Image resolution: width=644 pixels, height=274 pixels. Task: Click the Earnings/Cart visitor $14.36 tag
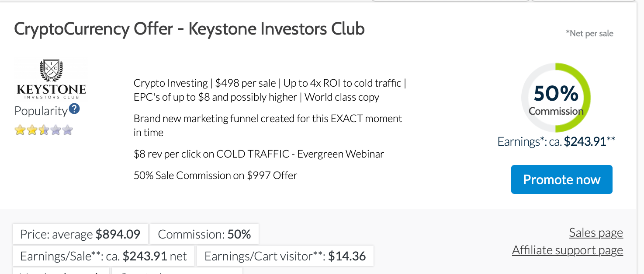point(285,256)
